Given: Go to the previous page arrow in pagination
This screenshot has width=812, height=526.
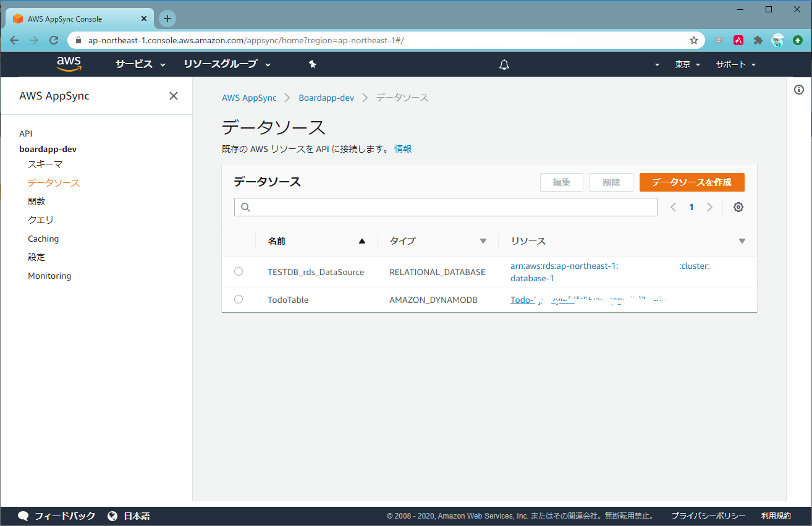Looking at the screenshot, I should pyautogui.click(x=674, y=207).
